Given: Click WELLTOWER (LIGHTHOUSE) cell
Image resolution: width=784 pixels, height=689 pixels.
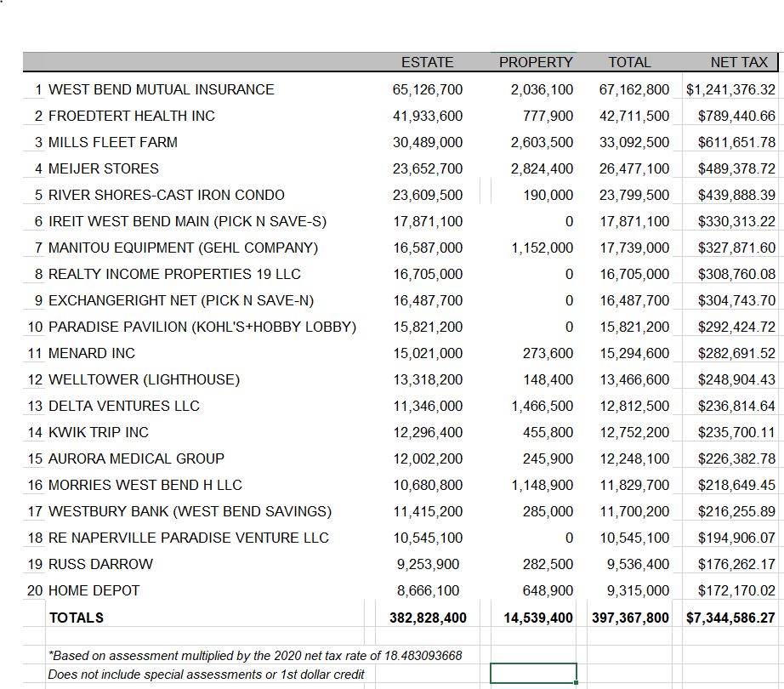Looking at the screenshot, I should [144, 380].
